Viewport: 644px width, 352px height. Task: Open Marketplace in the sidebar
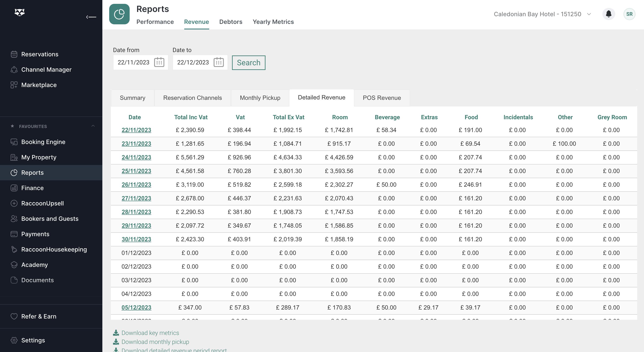(x=39, y=85)
